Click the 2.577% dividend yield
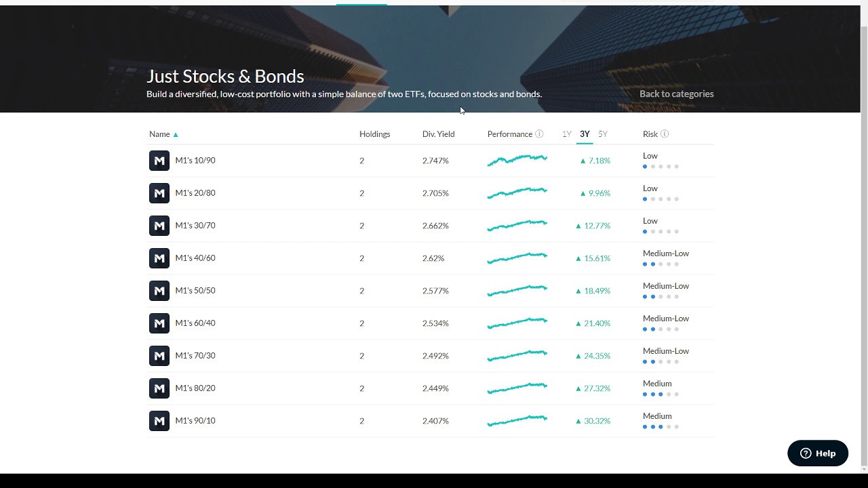The width and height of the screenshot is (868, 488). 435,291
